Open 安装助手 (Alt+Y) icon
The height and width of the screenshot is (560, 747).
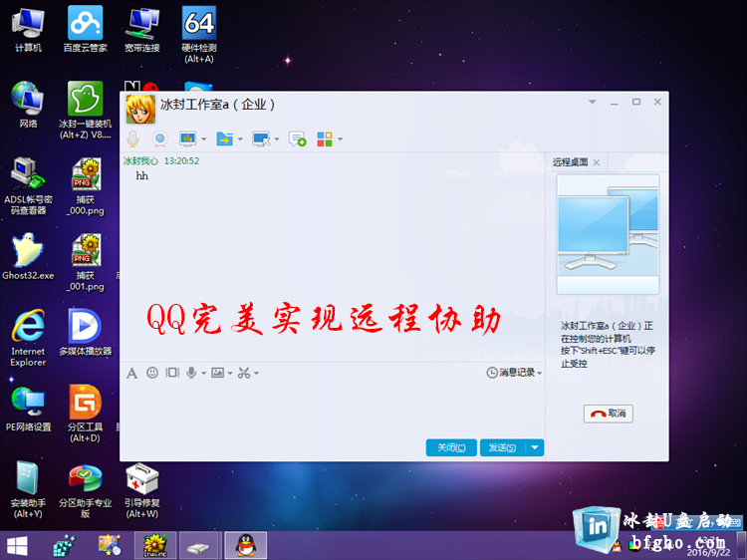pos(28,489)
